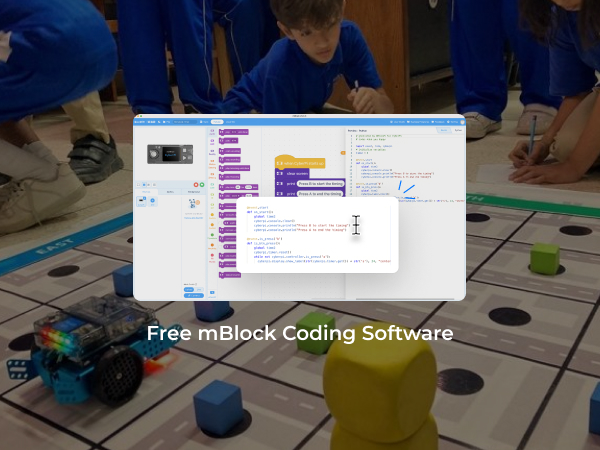
Task: Click the green flag run button
Action: (202, 184)
